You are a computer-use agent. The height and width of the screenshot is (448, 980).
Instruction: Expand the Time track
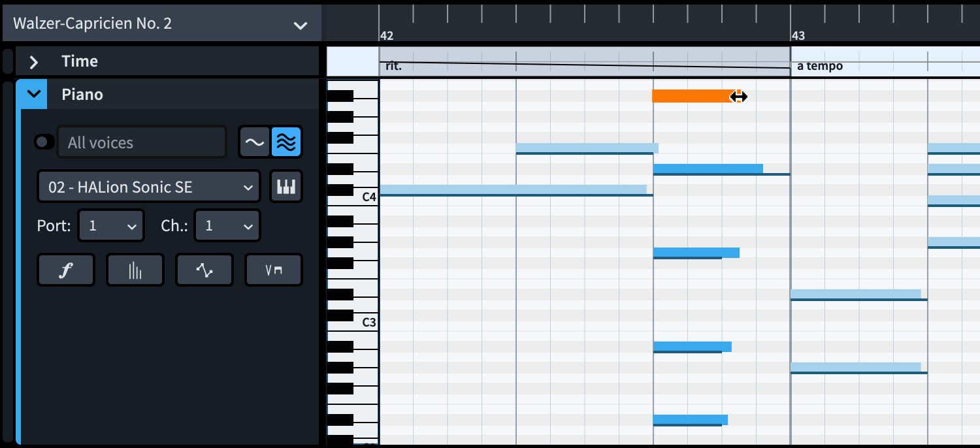tap(34, 62)
